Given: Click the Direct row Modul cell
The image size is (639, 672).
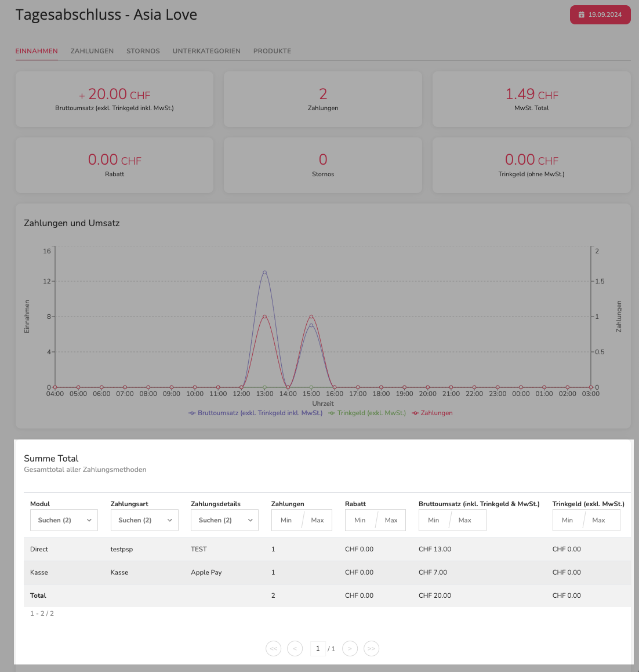Looking at the screenshot, I should [39, 549].
